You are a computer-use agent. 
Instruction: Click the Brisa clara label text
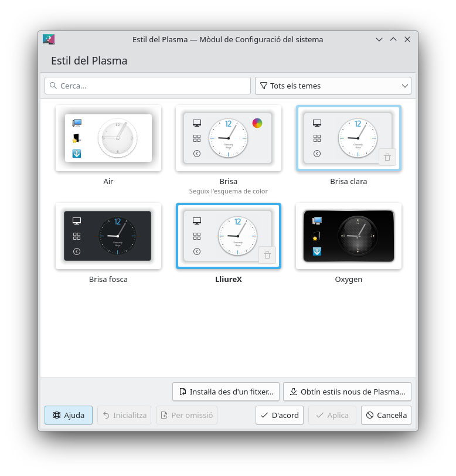pyautogui.click(x=349, y=181)
